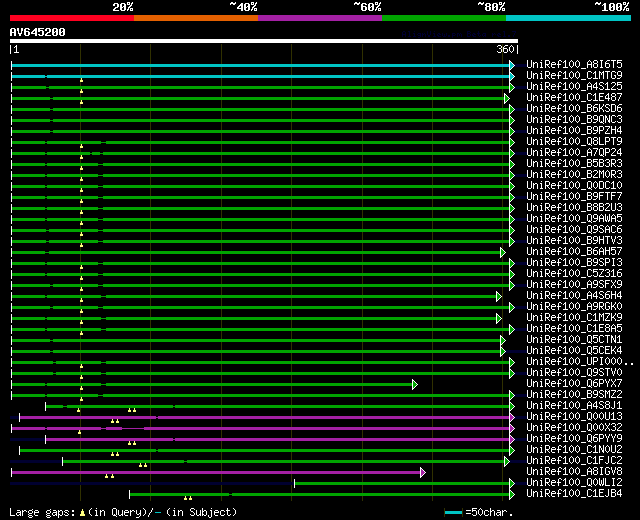Click arrowhead of UniRef100_C1E487 alignment
Screen dimensions: 640x520
[x=507, y=98]
